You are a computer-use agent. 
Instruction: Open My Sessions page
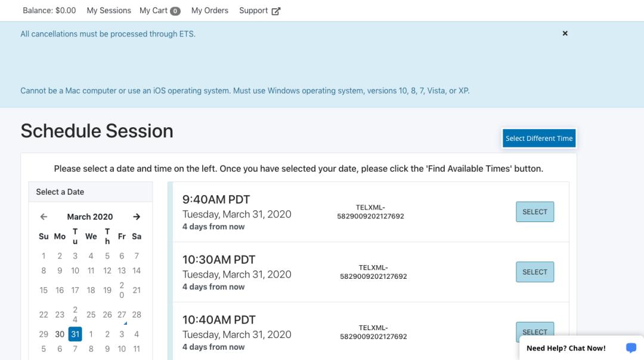pyautogui.click(x=109, y=10)
